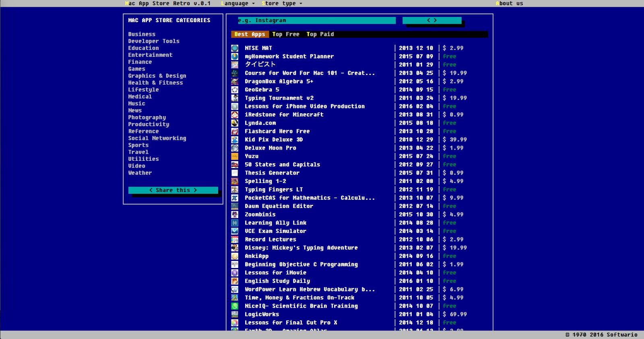Image resolution: width=644 pixels, height=339 pixels.
Task: Click the Record Lectures app icon
Action: pos(235,239)
